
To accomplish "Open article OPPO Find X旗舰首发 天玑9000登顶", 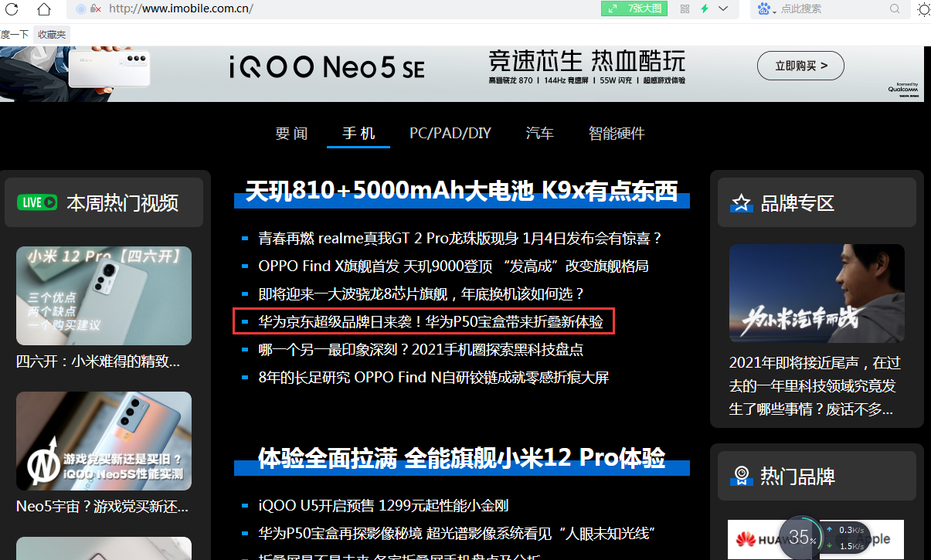I will [454, 266].
